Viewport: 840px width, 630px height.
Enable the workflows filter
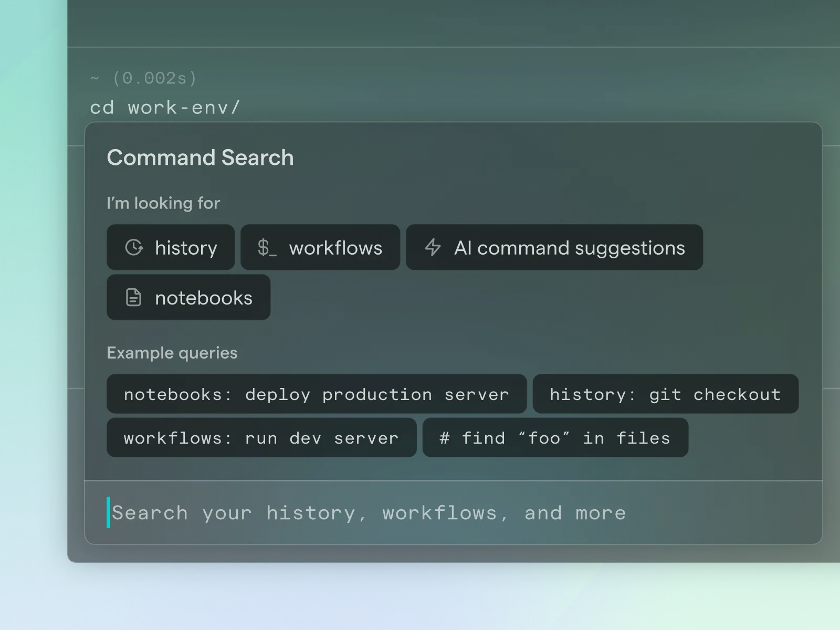point(320,247)
